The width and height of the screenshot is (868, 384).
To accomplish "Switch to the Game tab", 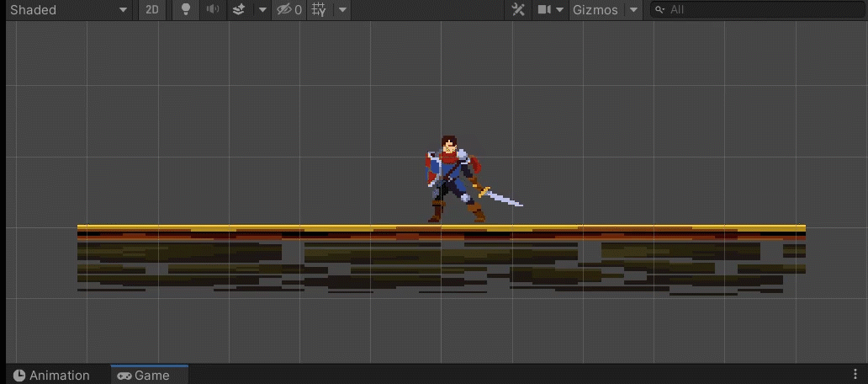I will click(143, 375).
